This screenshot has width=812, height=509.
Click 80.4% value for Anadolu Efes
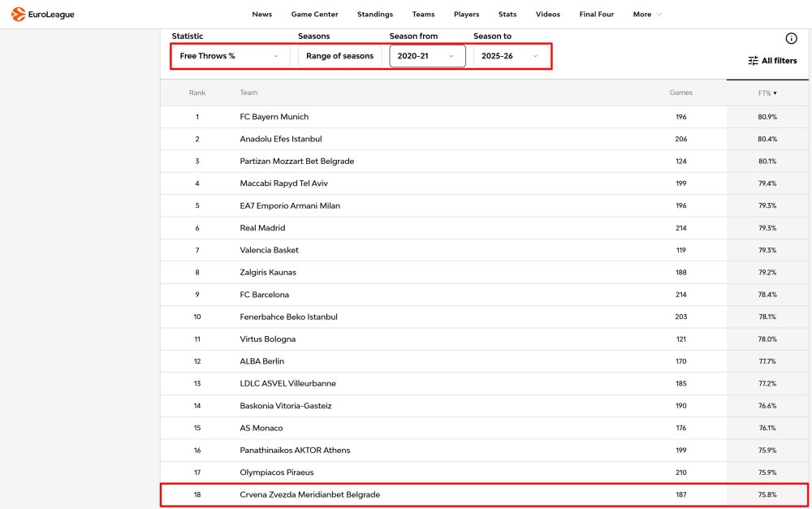pos(767,140)
